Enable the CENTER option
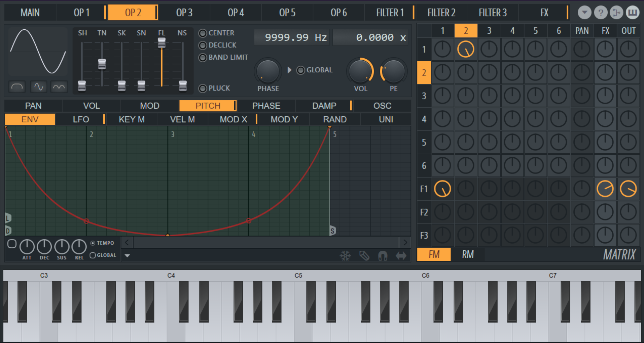Viewport: 644px width, 343px height. coord(203,33)
